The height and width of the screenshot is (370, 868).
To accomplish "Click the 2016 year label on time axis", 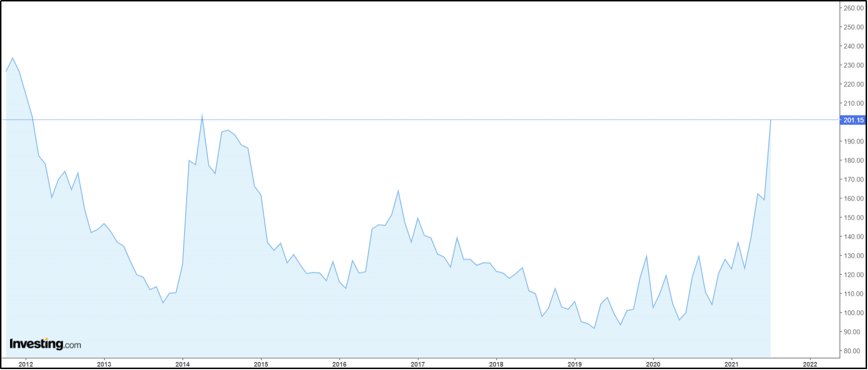I will pos(339,364).
